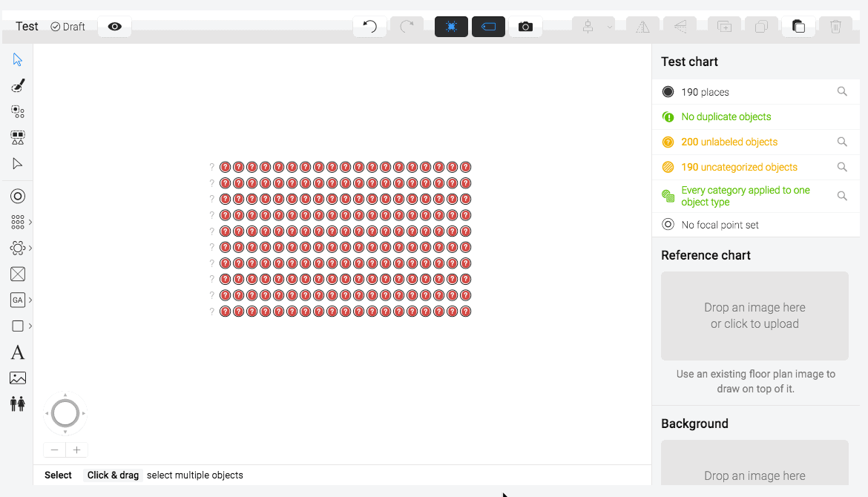The height and width of the screenshot is (497, 868).
Task: Click the "Click & drag" hint
Action: point(113,475)
